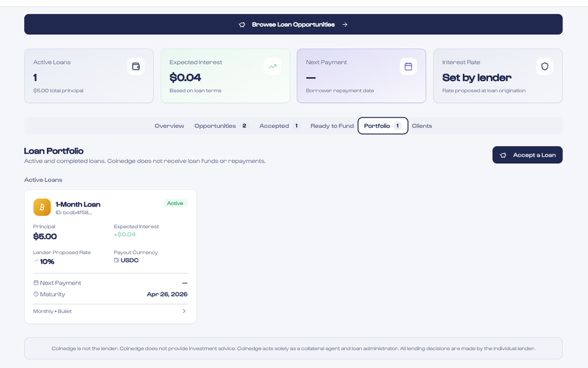The width and height of the screenshot is (588, 368).
Task: Click the loan ID bcdb4f58... text
Action: [74, 212]
